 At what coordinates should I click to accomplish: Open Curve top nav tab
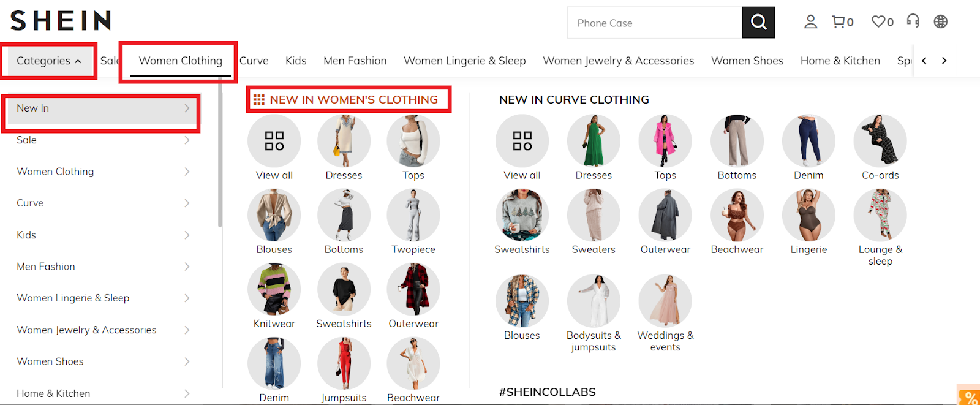254,61
